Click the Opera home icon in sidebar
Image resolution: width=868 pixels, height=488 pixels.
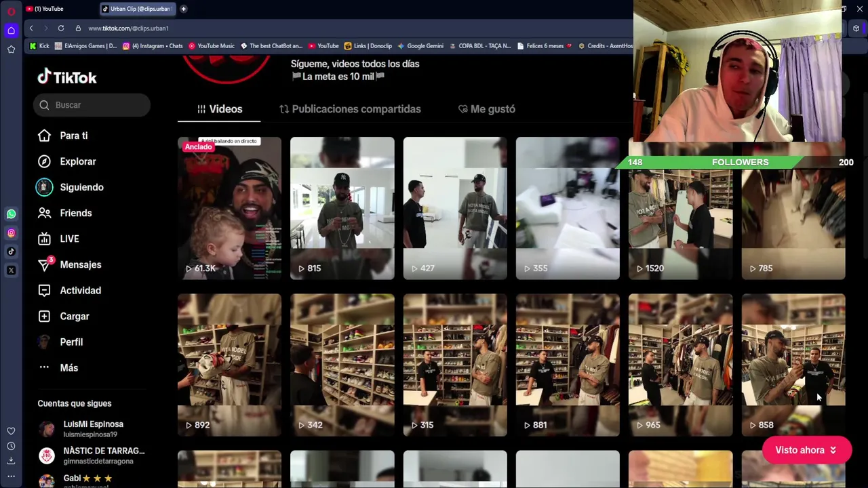click(11, 30)
